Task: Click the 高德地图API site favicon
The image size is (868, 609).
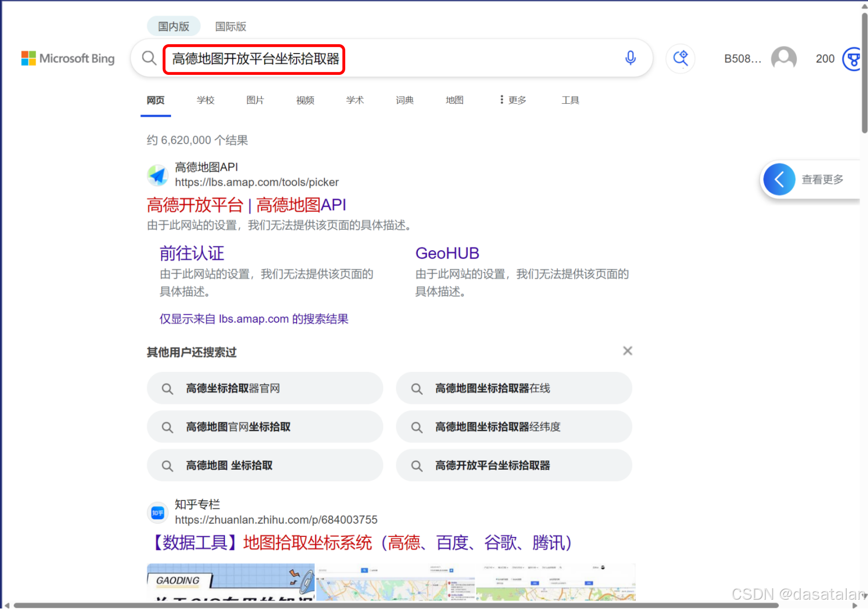Action: click(x=158, y=175)
